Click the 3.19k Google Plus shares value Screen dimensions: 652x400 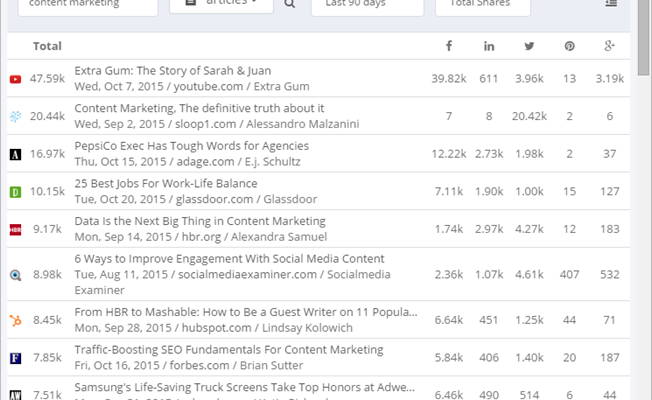tap(610, 79)
